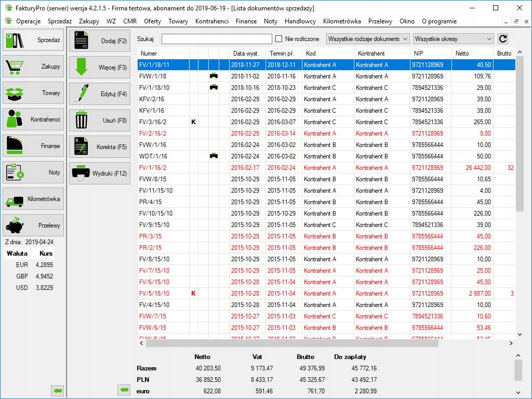This screenshot has width=532, height=399.
Task: Open the Oferty menu
Action: point(152,21)
